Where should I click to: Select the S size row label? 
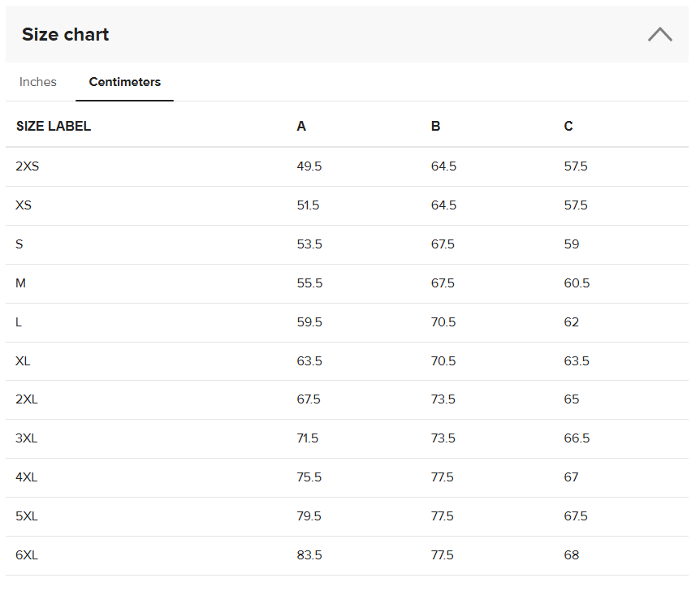click(x=19, y=244)
